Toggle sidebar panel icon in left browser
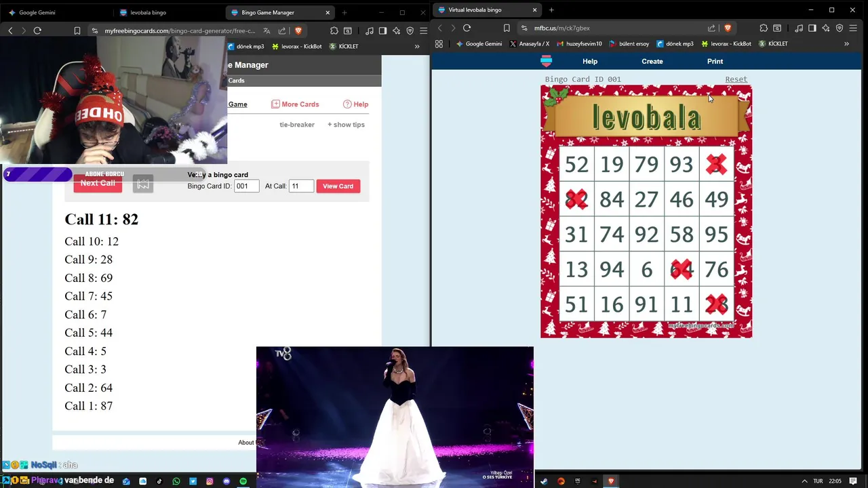The height and width of the screenshot is (488, 868). [x=383, y=30]
